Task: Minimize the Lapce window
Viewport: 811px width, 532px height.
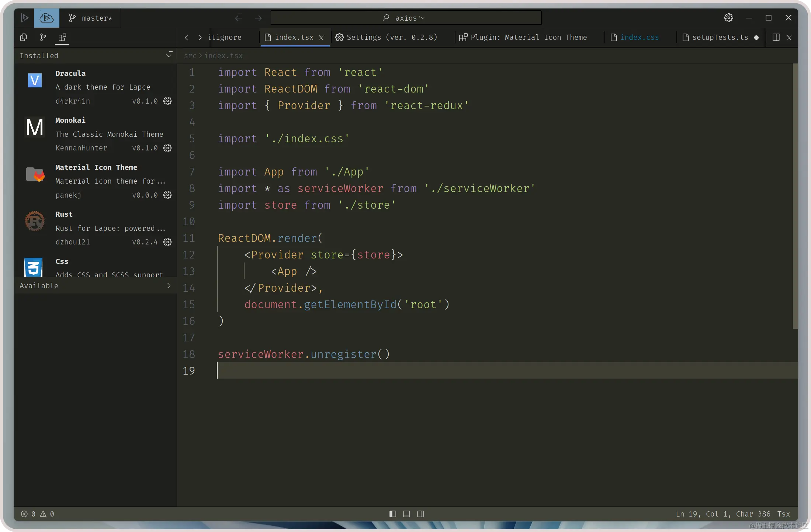Action: [x=749, y=18]
